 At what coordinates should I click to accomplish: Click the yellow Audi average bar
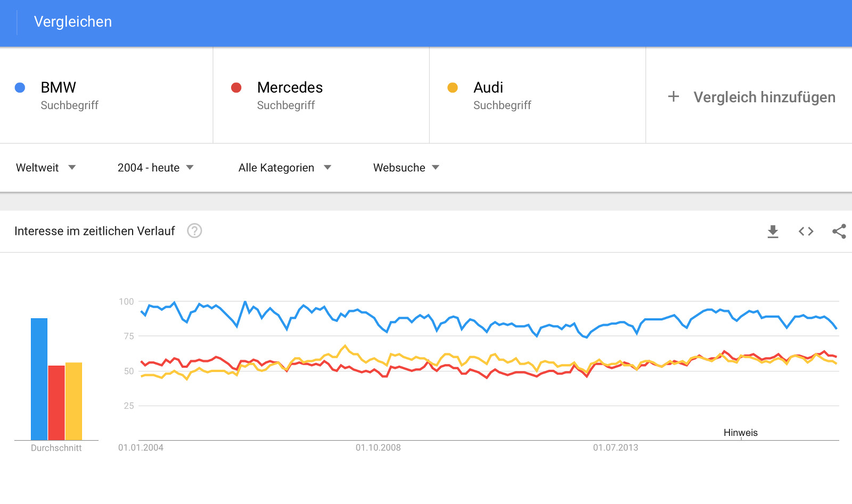tap(74, 401)
